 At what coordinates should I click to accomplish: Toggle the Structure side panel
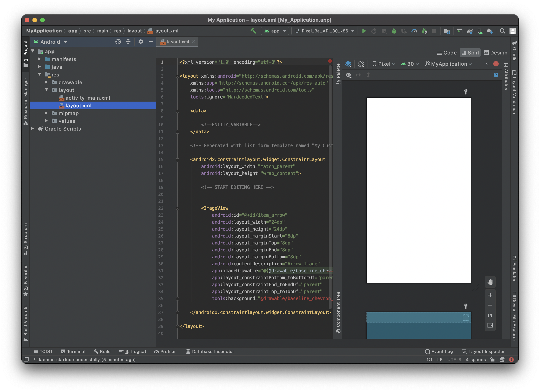26,239
